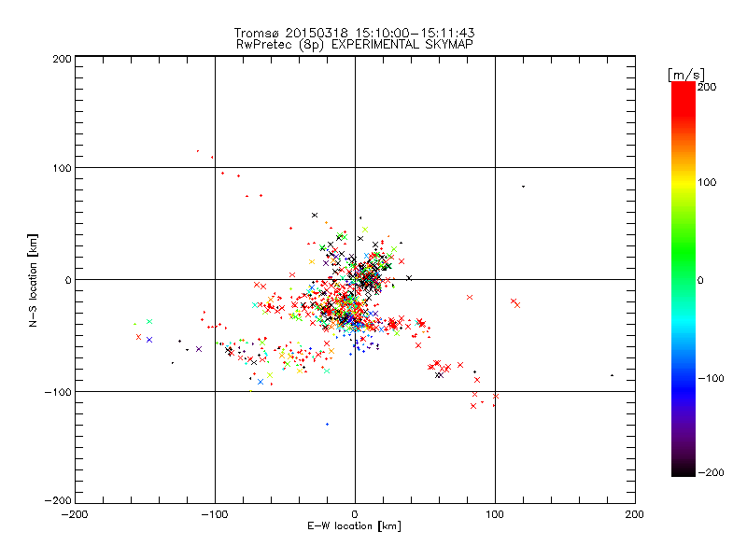Click the x-axis tick label "100"

(x=495, y=514)
